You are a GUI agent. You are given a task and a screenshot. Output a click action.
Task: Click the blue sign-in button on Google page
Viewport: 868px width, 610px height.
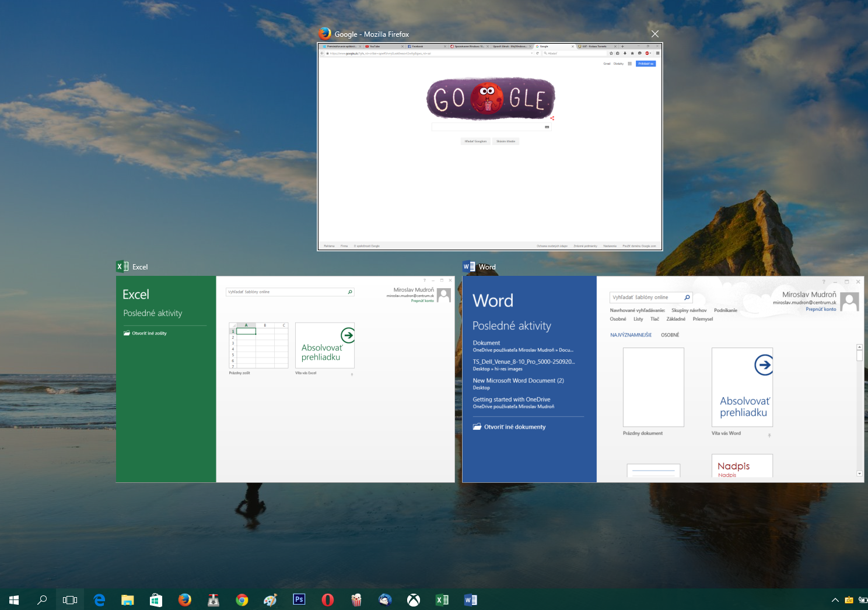tap(646, 64)
